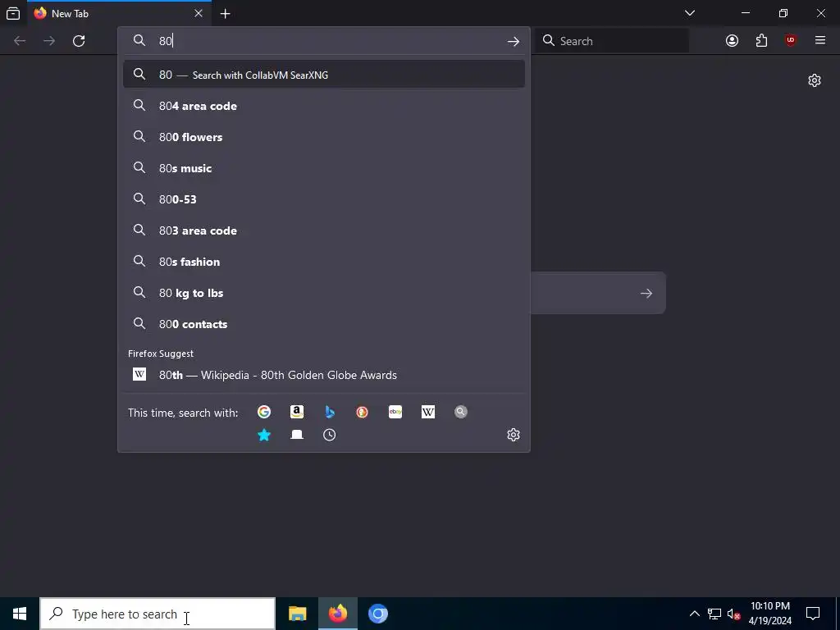Search history using the clock icon
The width and height of the screenshot is (840, 630).
[x=330, y=435]
